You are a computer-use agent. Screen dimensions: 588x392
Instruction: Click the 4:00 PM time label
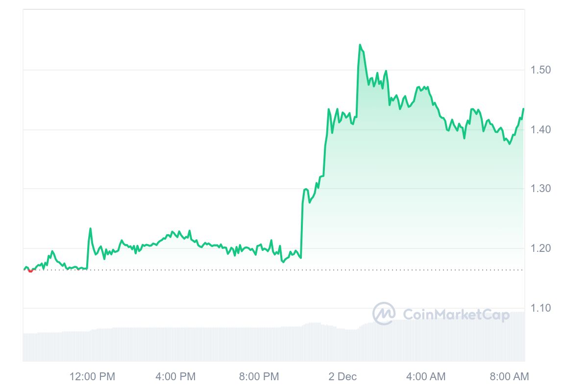175,377
